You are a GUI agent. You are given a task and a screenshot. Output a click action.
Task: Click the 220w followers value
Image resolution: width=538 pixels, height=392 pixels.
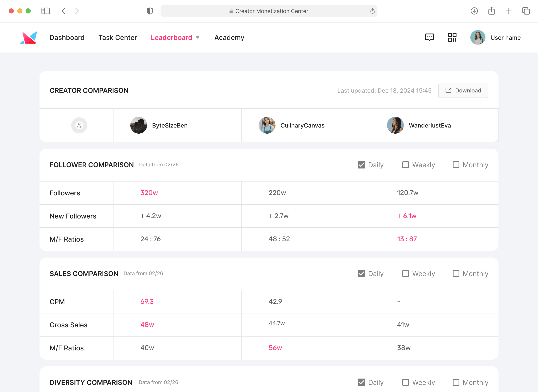tap(277, 193)
